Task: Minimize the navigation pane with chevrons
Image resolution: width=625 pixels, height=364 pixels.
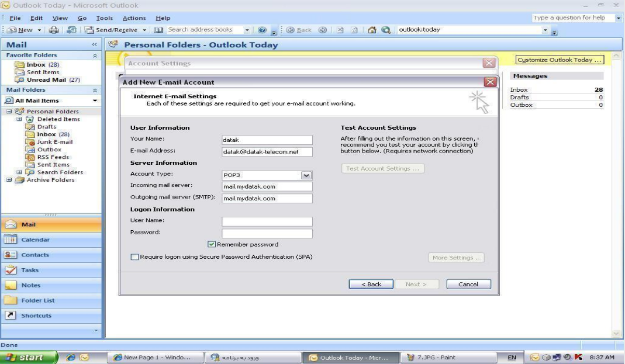Action: coord(94,44)
